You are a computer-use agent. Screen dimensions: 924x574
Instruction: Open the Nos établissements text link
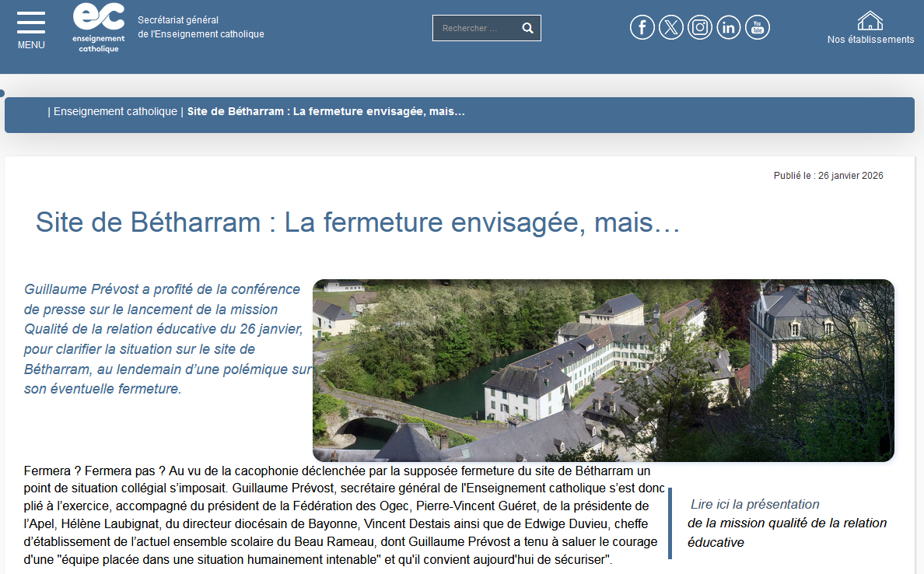[870, 40]
